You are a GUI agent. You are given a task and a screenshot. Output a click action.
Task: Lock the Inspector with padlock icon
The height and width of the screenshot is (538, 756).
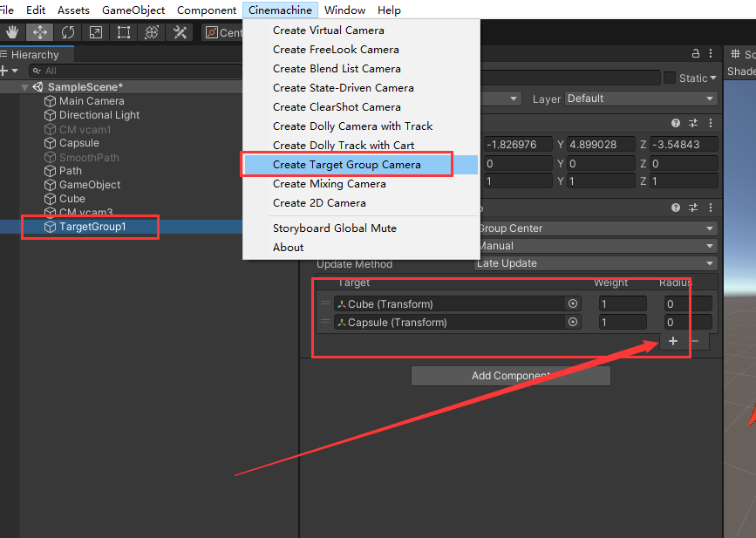click(695, 53)
